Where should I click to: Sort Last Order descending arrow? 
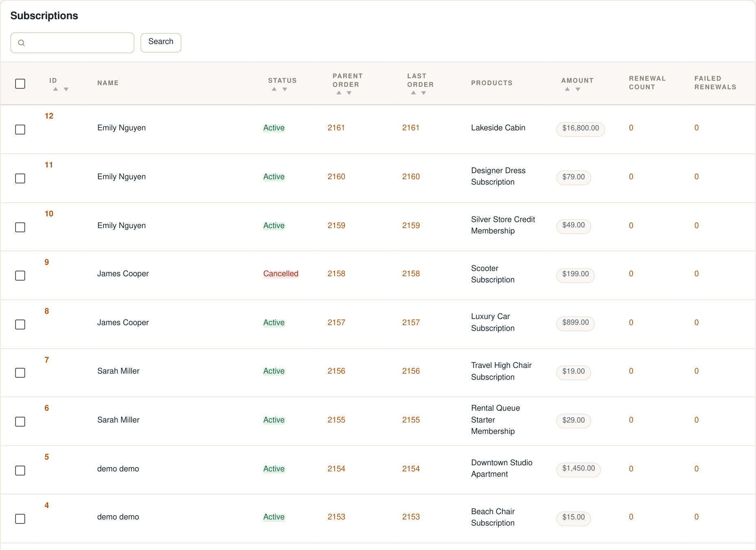tap(424, 93)
